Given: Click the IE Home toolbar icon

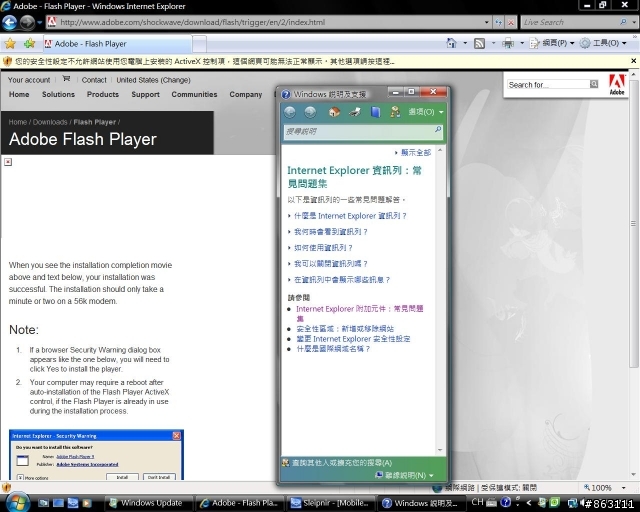Looking at the screenshot, I should click(451, 43).
